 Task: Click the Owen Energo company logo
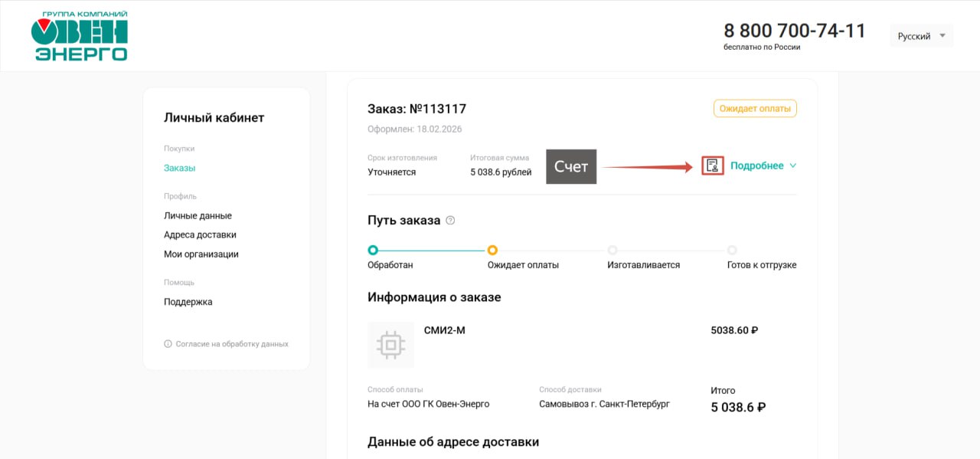pyautogui.click(x=80, y=36)
